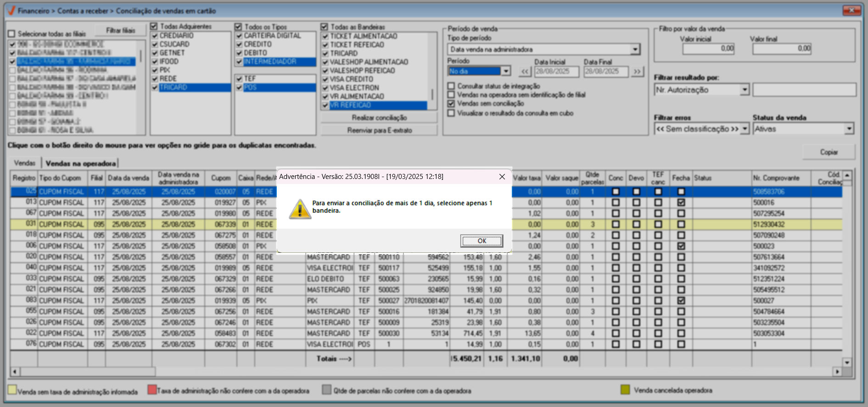Click the filter result text field
Screen dimensions: 868x407
coord(804,90)
